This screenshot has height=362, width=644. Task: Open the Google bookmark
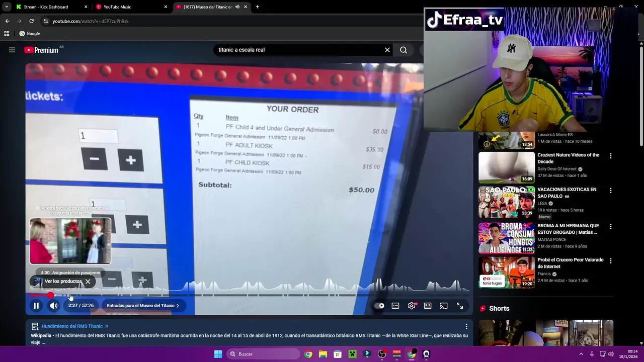[x=30, y=34]
